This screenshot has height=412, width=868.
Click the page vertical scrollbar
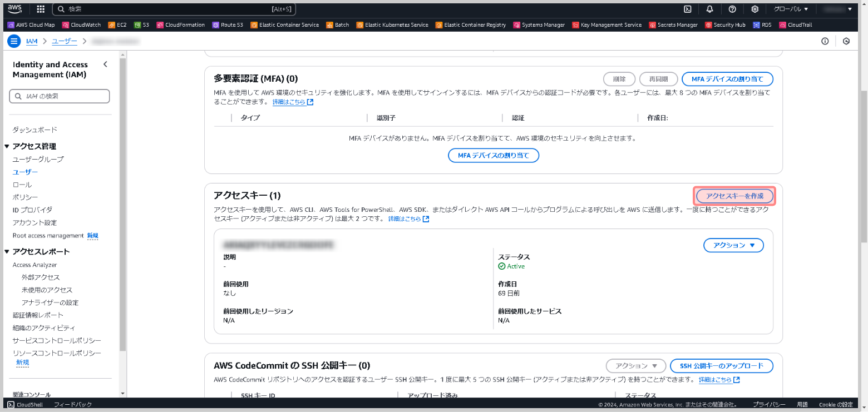(864, 166)
